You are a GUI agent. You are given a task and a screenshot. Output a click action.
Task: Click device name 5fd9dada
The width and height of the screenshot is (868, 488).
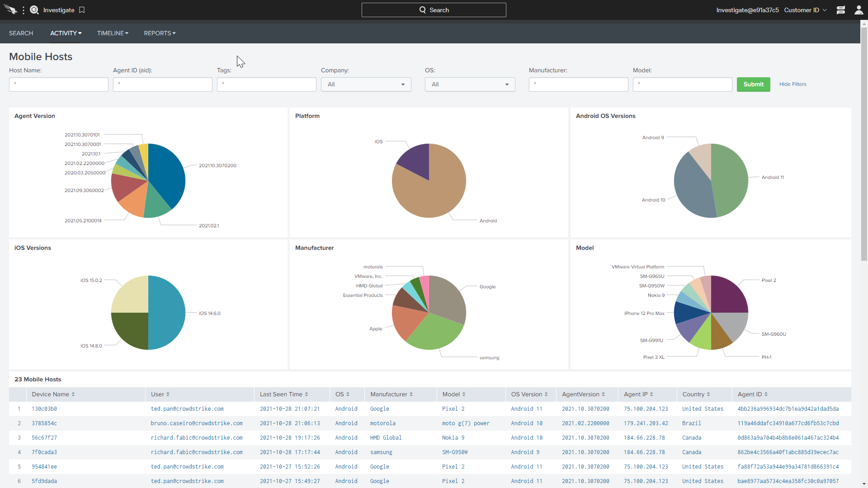point(44,481)
